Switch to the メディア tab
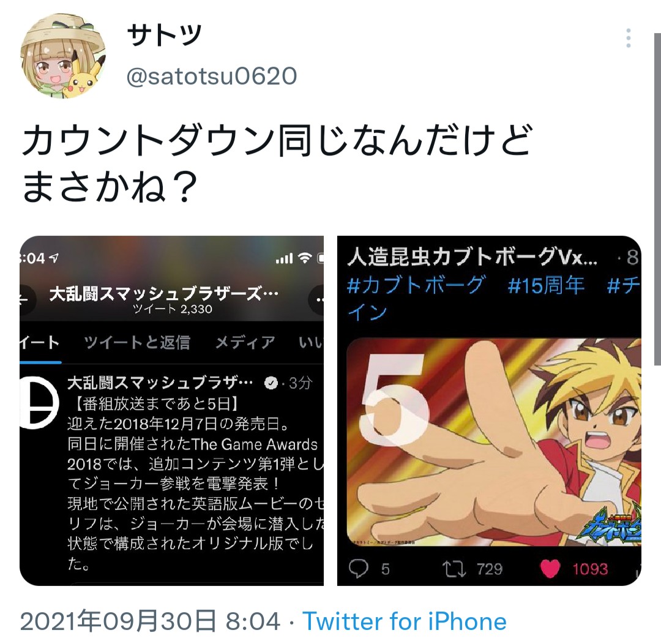Viewport: 661px width, 644px height. 245,342
